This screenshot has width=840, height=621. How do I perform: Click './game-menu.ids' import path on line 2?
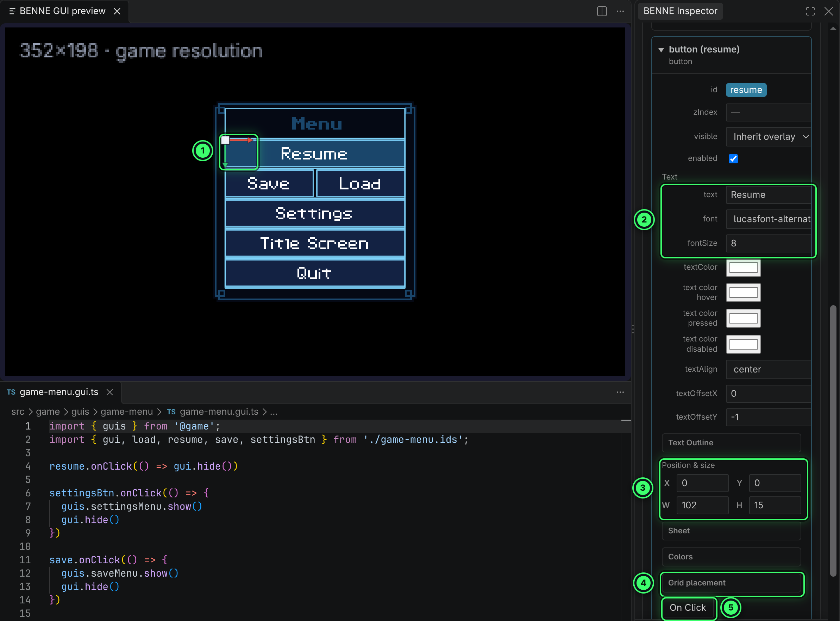pos(413,439)
